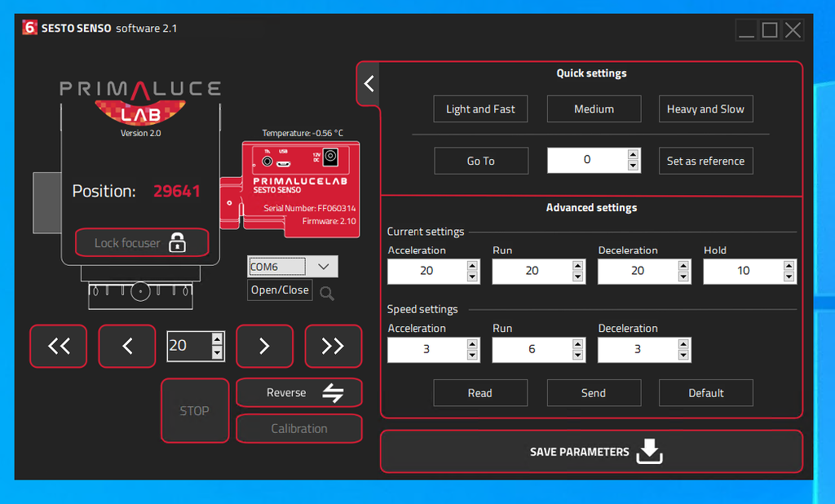Decrease Current settings Acceleration value

click(x=472, y=276)
